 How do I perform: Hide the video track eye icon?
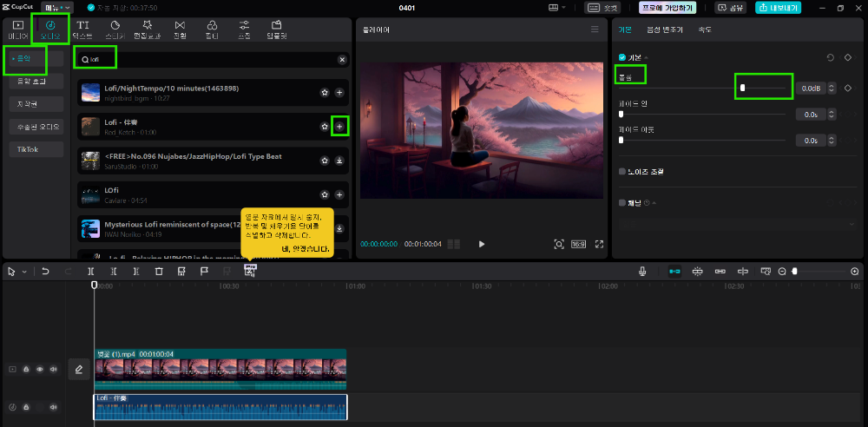[x=40, y=369]
